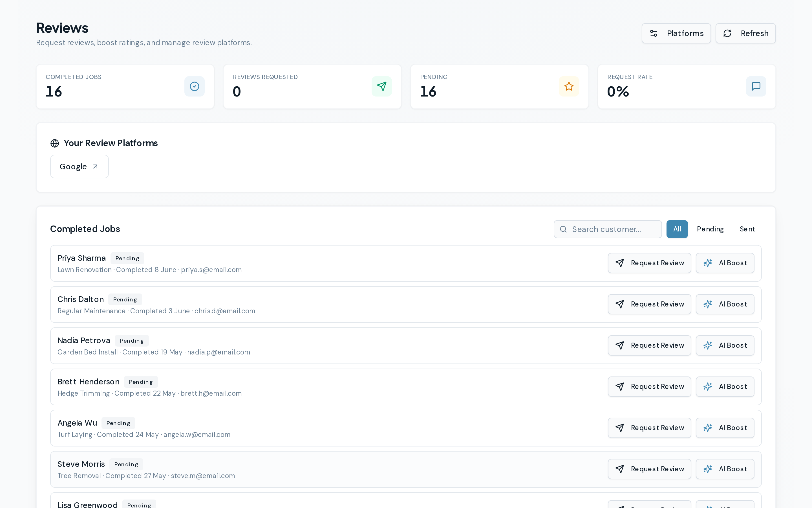Click AI Boost for Angela Wu
This screenshot has width=812, height=508.
(x=725, y=428)
